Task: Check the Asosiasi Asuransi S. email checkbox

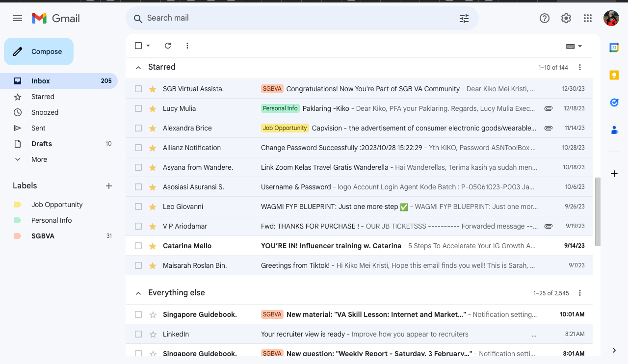Action: (138, 187)
